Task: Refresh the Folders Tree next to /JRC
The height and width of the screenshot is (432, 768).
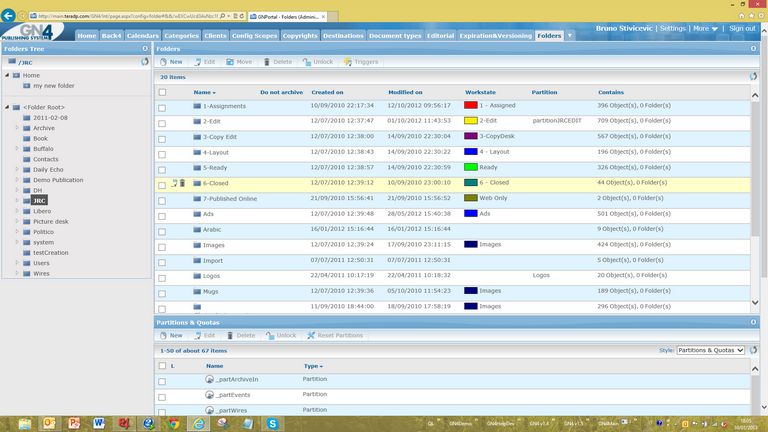Action: click(144, 62)
